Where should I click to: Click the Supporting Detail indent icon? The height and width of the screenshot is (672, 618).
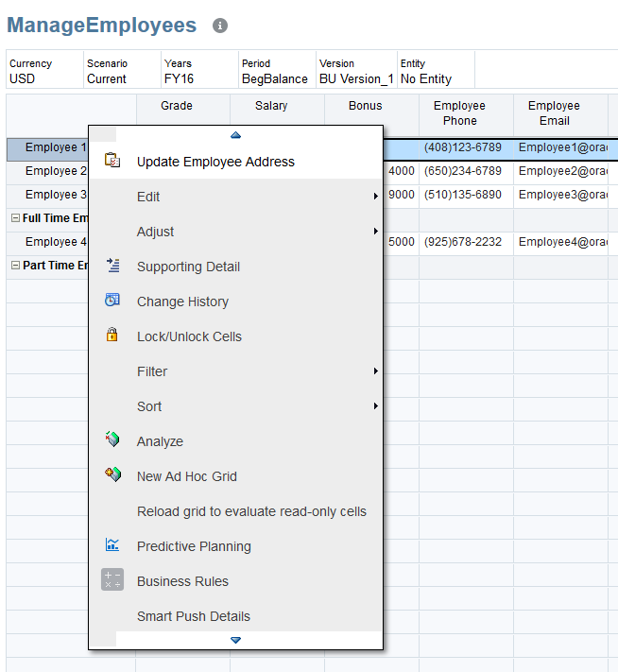113,266
